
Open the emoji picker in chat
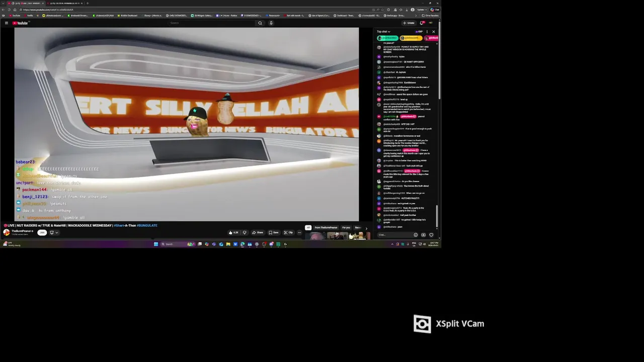tap(416, 235)
